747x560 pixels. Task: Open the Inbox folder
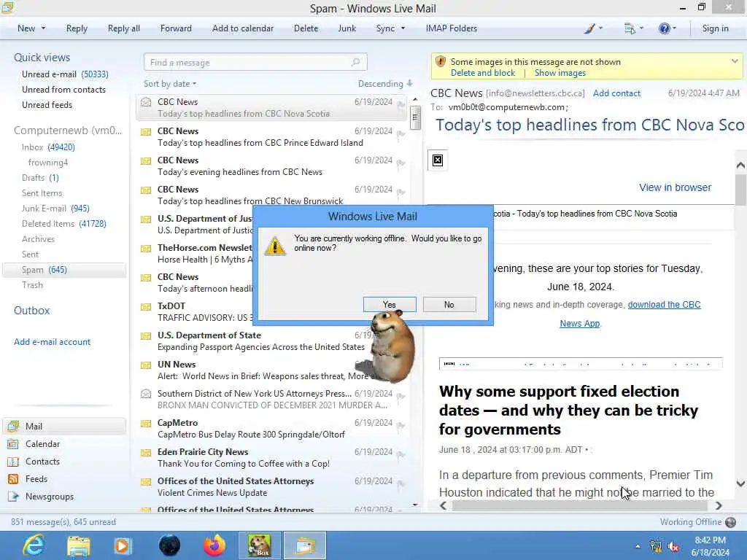[48, 147]
